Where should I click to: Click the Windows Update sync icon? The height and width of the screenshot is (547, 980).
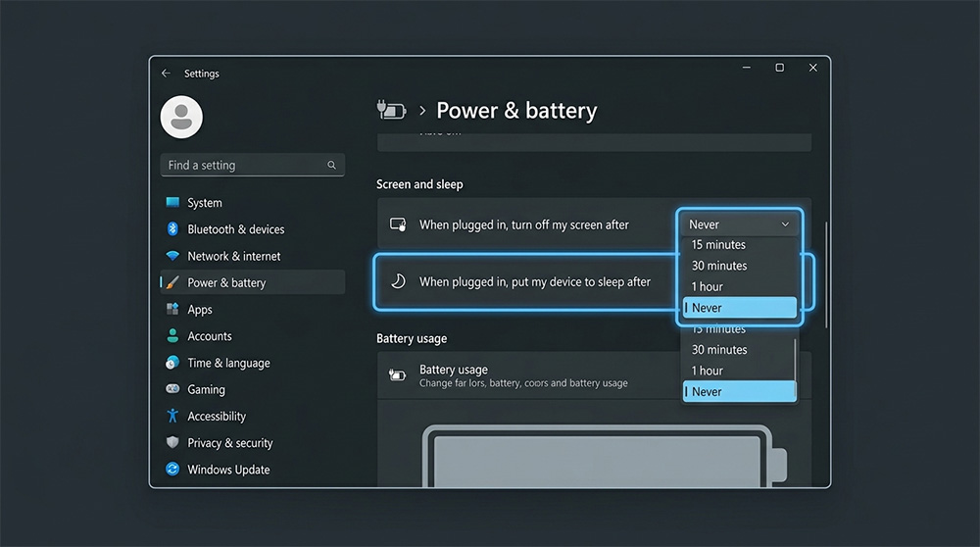click(172, 469)
